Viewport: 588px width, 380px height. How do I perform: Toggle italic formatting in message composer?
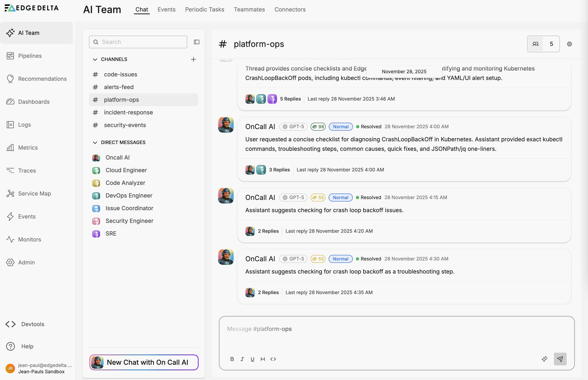pyautogui.click(x=242, y=359)
